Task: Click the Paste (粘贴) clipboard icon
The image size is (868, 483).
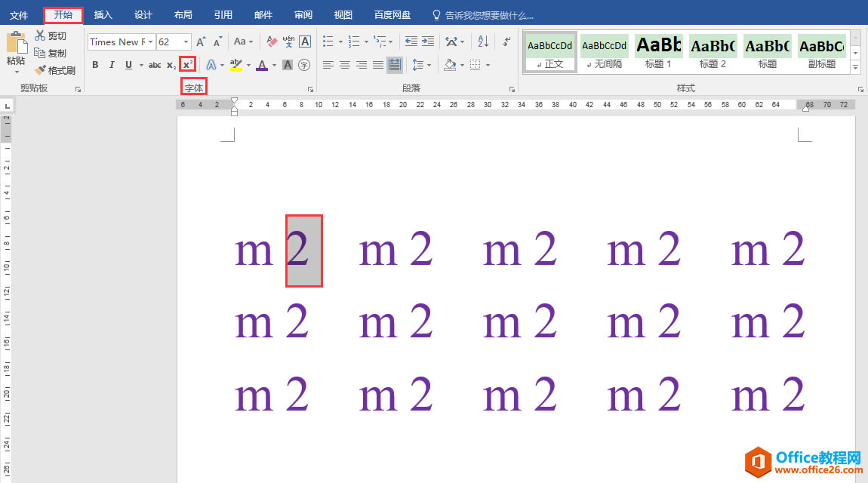Action: (x=16, y=42)
